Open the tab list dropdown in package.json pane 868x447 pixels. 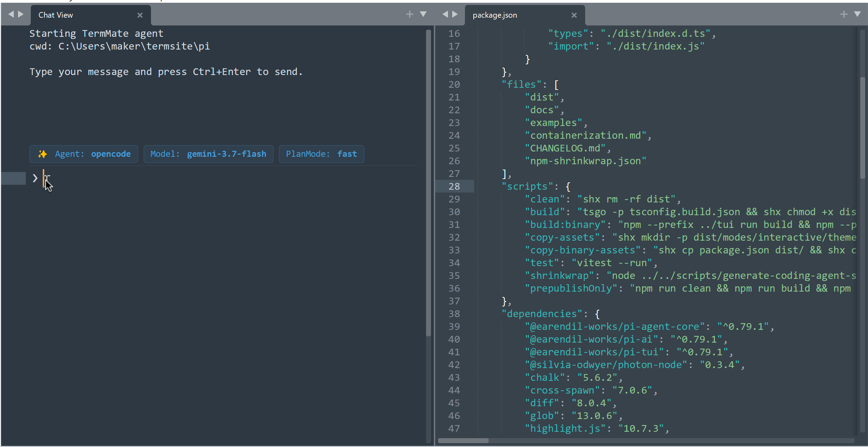coord(857,14)
